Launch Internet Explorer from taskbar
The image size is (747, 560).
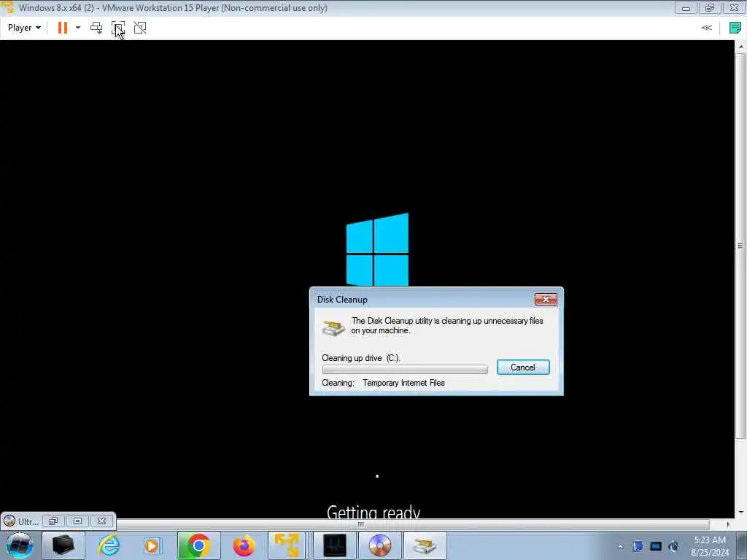(109, 545)
